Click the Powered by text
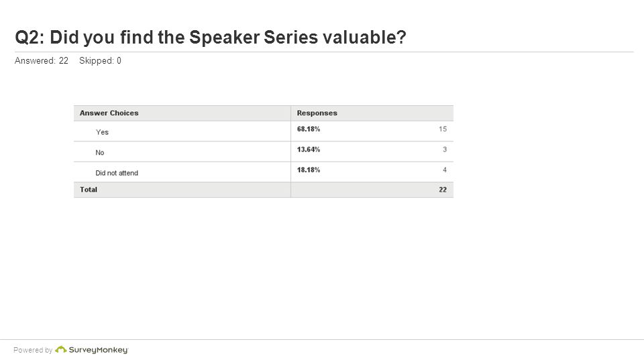The height and width of the screenshot is (362, 644). 33,350
